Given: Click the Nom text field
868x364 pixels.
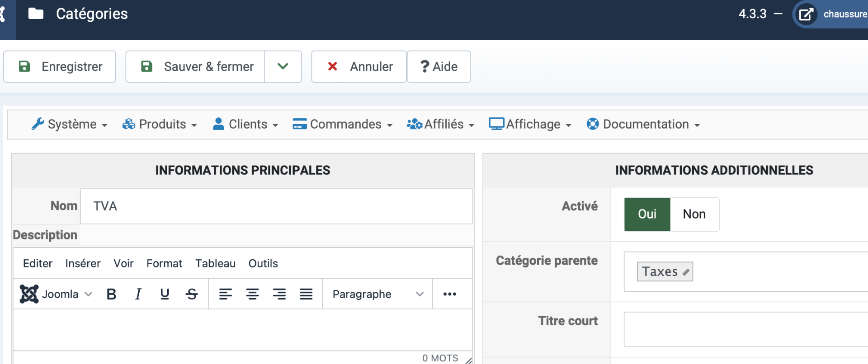Looking at the screenshot, I should pos(276,206).
